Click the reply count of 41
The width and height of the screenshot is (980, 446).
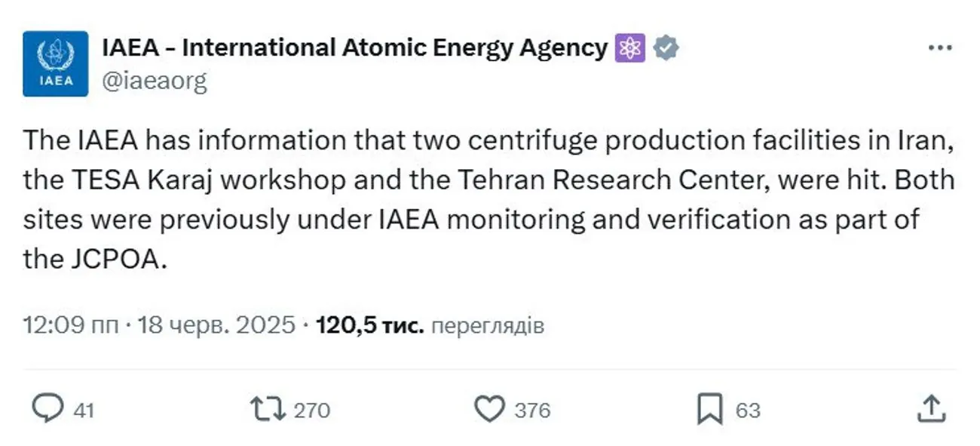[x=84, y=411]
